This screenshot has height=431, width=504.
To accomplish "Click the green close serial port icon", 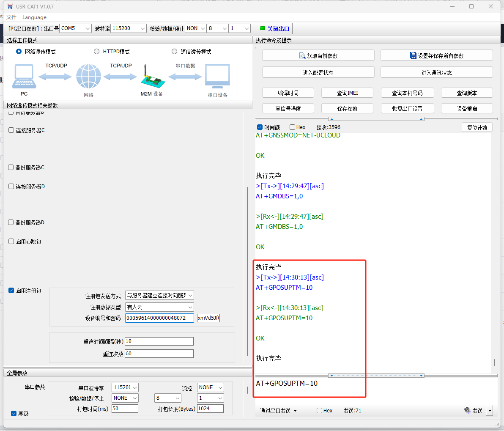I will pos(263,28).
